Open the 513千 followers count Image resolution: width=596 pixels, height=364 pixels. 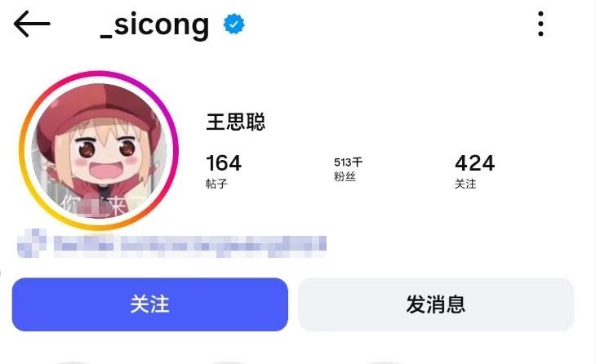348,162
